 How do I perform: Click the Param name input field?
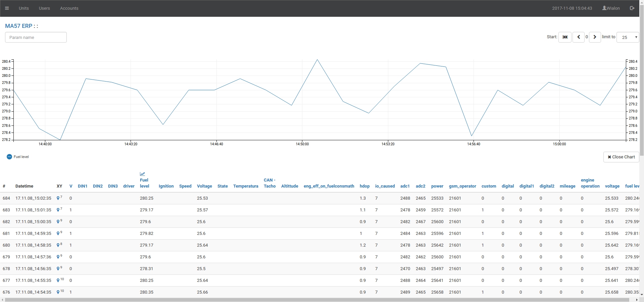click(36, 37)
